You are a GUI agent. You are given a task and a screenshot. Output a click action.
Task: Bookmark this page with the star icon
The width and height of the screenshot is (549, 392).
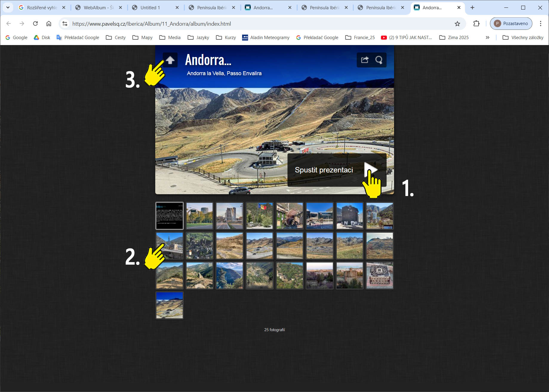pos(457,24)
